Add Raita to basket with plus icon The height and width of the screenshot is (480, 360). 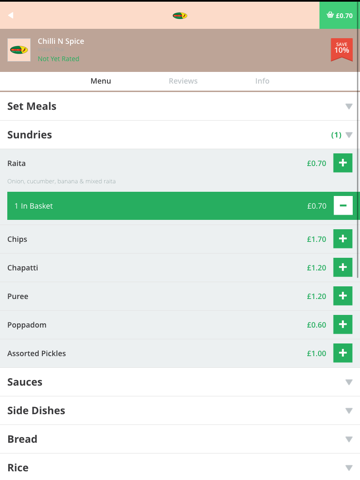tap(343, 163)
